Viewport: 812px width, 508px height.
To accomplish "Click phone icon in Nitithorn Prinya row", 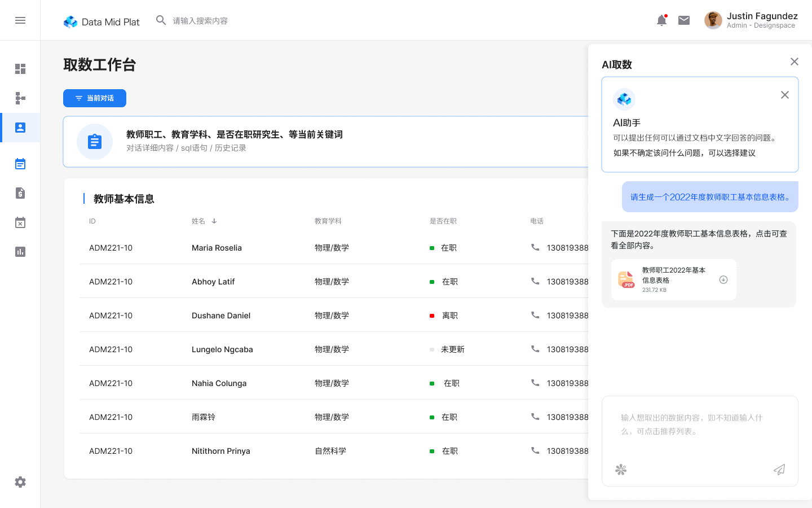I will coord(535,450).
